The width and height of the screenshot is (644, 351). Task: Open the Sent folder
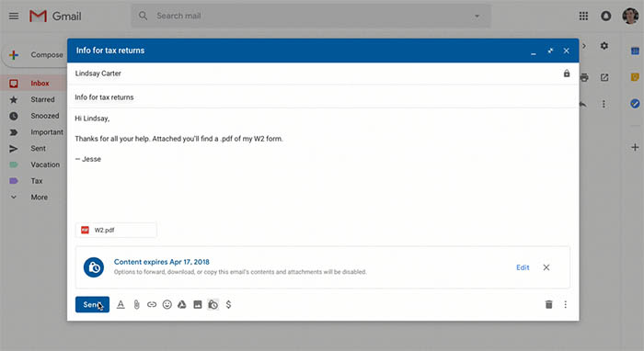(38, 149)
